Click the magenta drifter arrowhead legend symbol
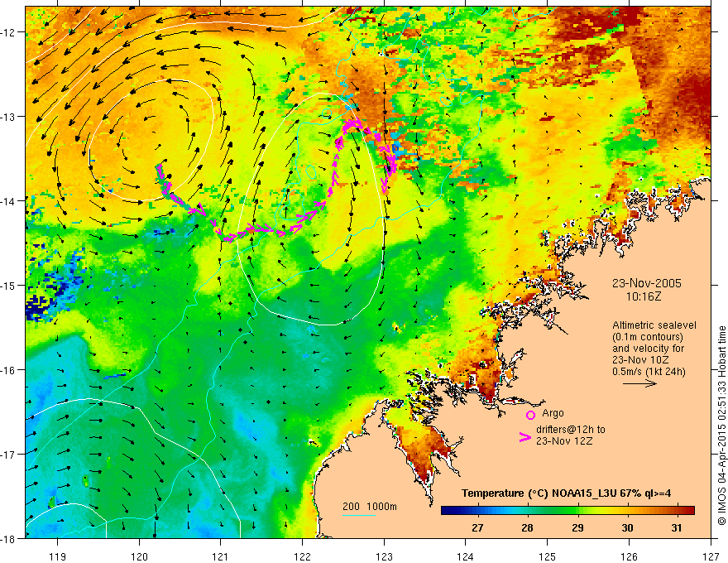The image size is (728, 563). coord(525,437)
